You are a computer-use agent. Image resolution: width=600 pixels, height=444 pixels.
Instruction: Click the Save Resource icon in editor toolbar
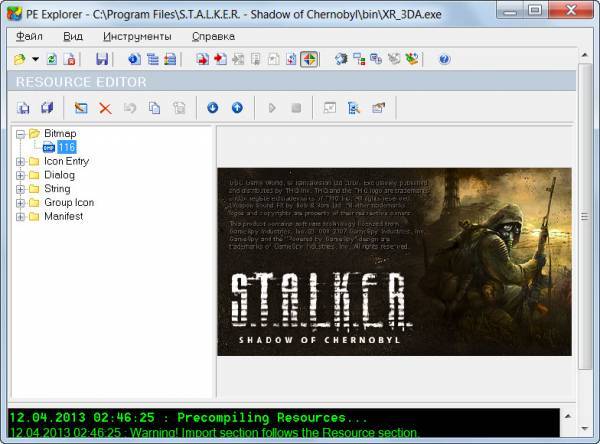coord(23,108)
